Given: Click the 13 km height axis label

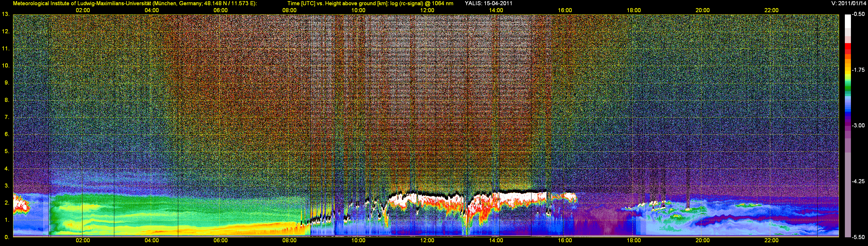Looking at the screenshot, I should tap(6, 14).
